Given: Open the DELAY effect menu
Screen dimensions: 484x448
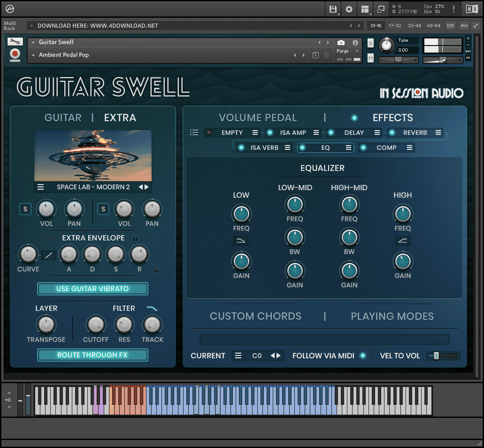Looking at the screenshot, I should point(377,133).
